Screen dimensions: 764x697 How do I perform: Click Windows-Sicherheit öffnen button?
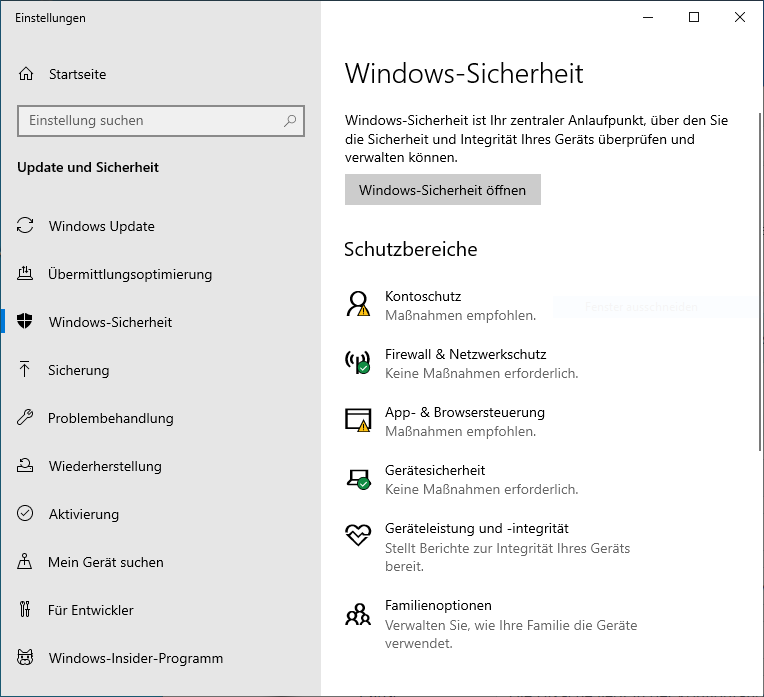442,190
